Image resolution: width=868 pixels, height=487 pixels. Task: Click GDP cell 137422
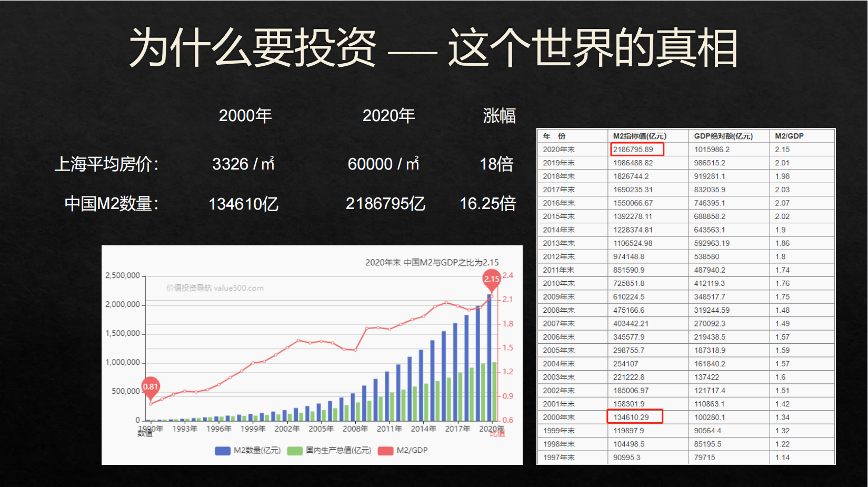706,377
